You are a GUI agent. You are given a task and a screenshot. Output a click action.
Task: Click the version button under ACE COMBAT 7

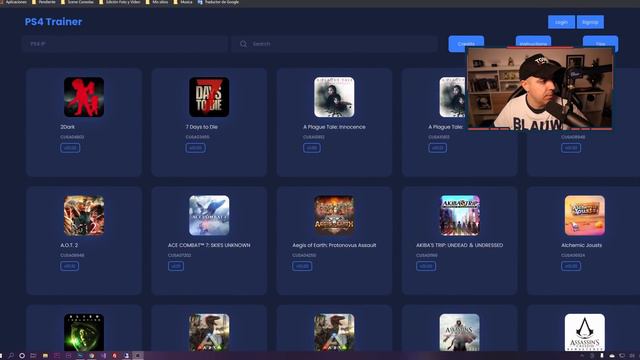[176, 266]
